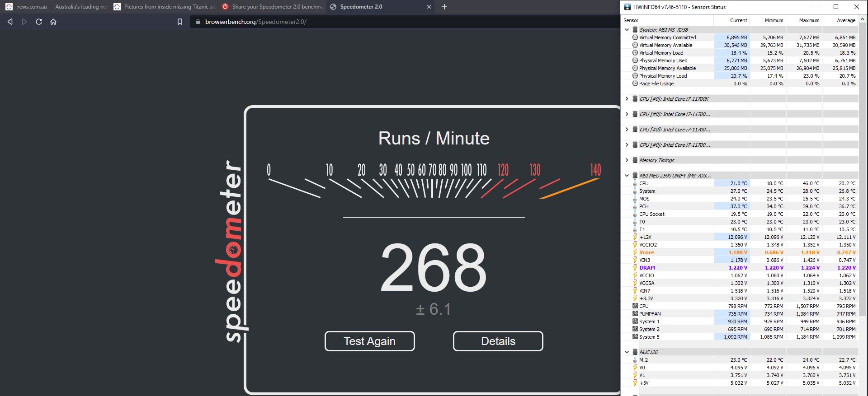This screenshot has width=868, height=396.
Task: Select the VCCSA voltage row
Action: point(740,283)
